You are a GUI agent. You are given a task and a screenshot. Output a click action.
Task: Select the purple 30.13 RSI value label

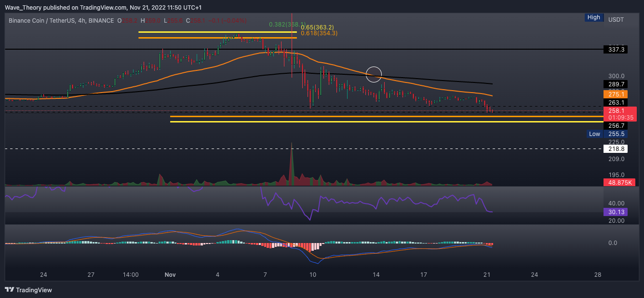(x=615, y=212)
